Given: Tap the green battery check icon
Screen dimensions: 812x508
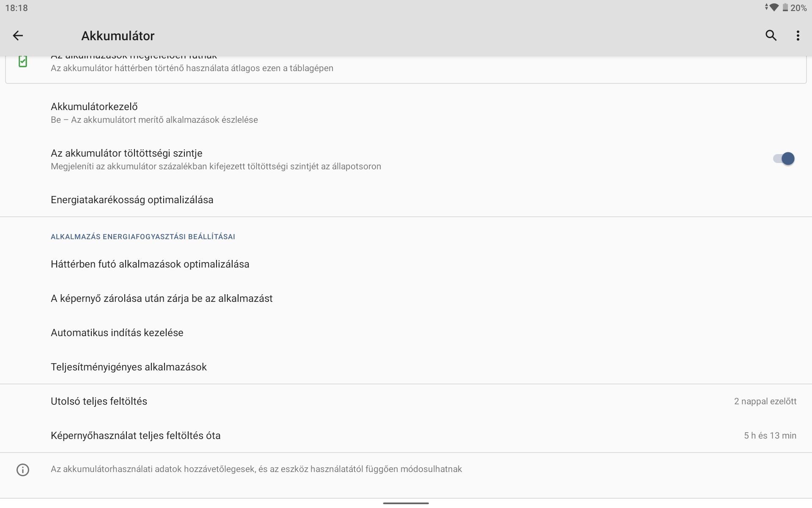Looking at the screenshot, I should pos(23,61).
